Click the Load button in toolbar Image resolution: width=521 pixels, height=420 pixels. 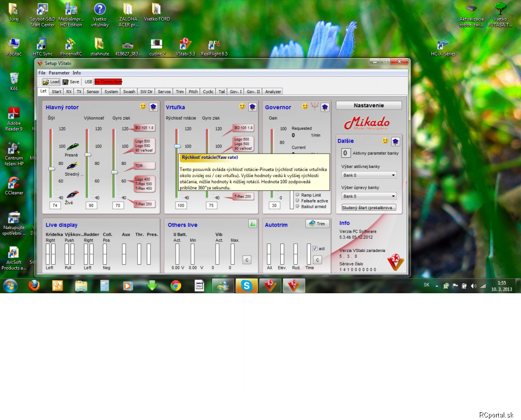click(x=51, y=82)
